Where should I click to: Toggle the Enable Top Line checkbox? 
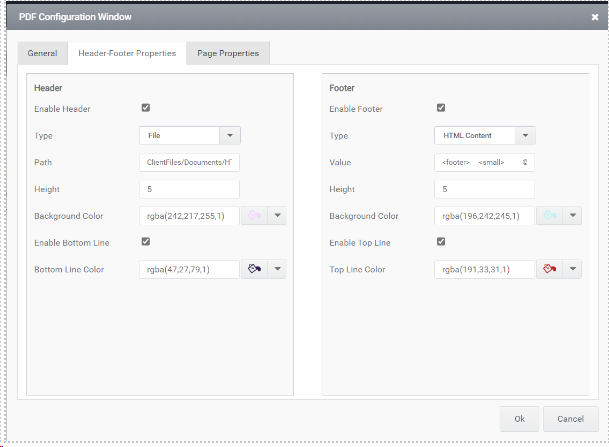(441, 242)
